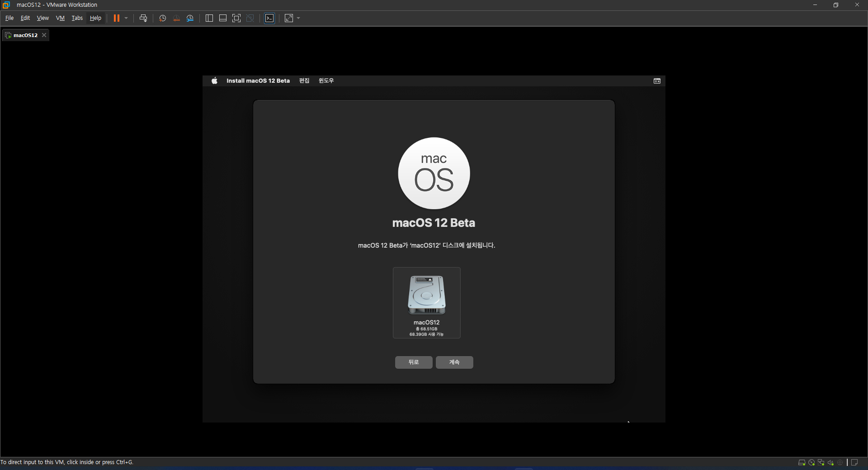This screenshot has height=470, width=868.
Task: Open the View menu
Action: 42,18
